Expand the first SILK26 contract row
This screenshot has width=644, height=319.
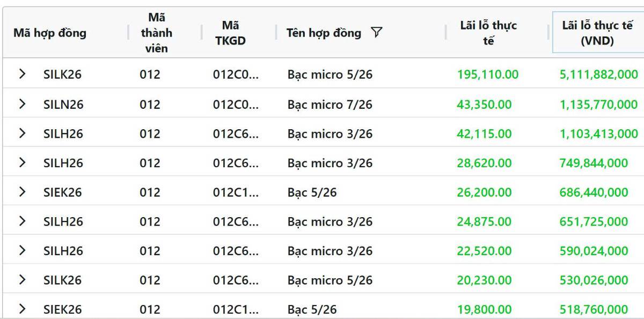click(x=22, y=75)
